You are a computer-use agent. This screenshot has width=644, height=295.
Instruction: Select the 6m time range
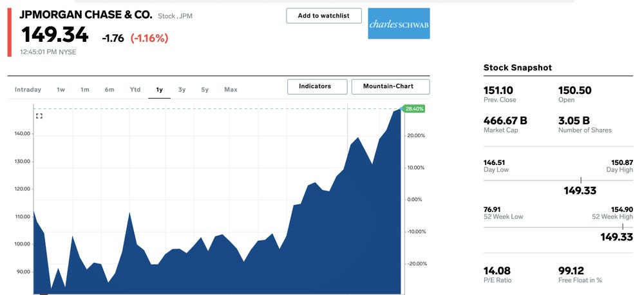point(109,90)
